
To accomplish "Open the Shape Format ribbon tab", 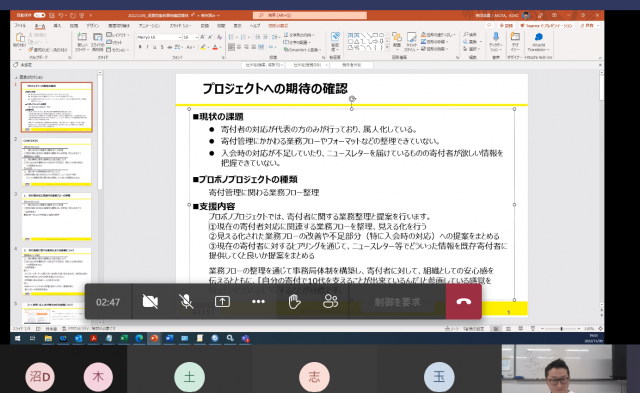I will coord(278,26).
